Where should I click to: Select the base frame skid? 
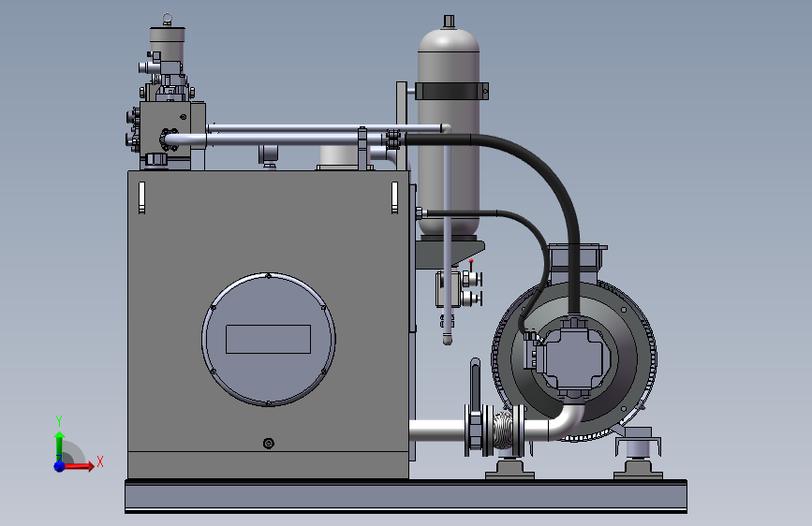tap(406, 496)
